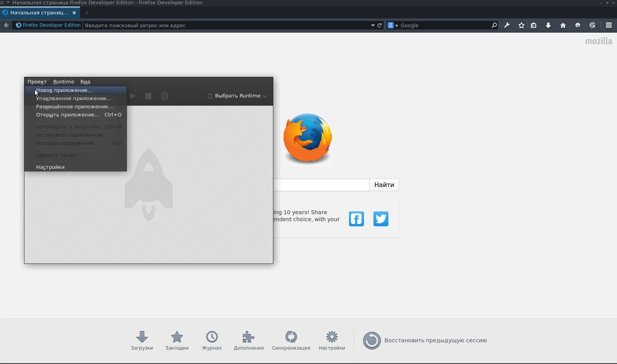The image size is (617, 364).
Task: Click the WebIDE stop button
Action: pos(148,96)
